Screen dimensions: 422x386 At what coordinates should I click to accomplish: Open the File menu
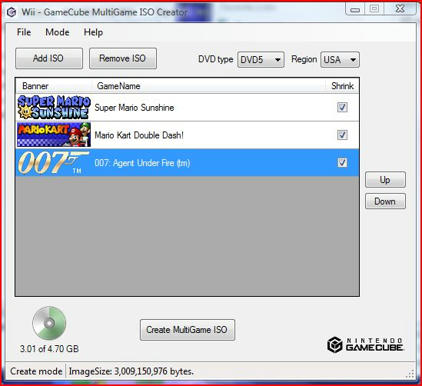click(x=24, y=32)
